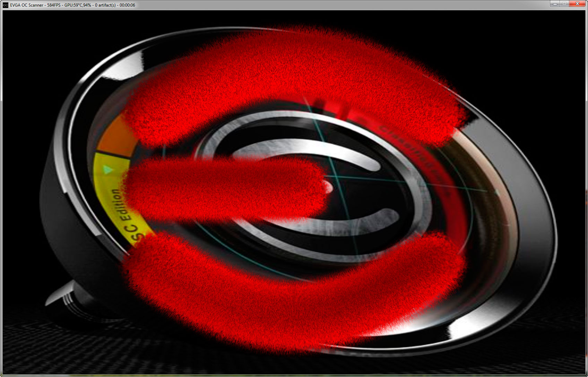Click the EVGA OC Scanner title bar icon
Image resolution: width=588 pixels, height=377 pixels.
coord(6,5)
